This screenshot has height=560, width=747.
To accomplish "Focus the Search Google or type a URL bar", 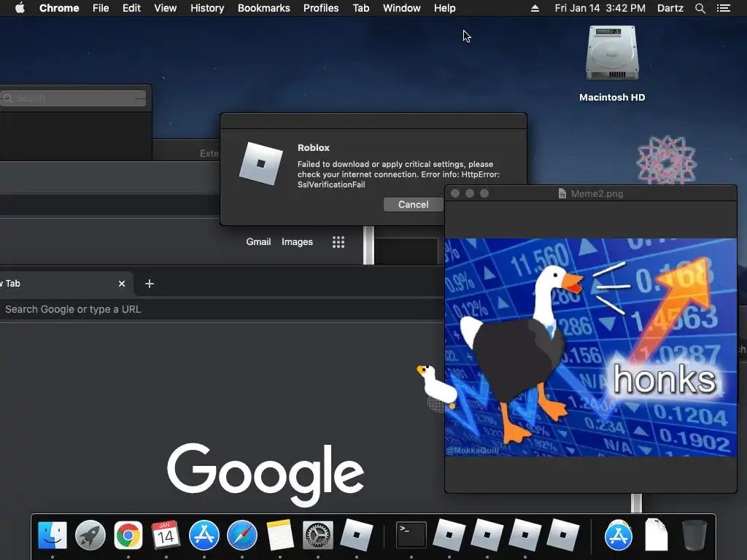I will tap(222, 309).
